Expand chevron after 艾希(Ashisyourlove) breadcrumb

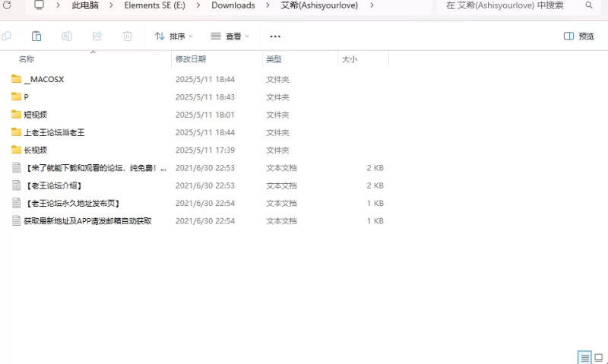click(x=372, y=5)
